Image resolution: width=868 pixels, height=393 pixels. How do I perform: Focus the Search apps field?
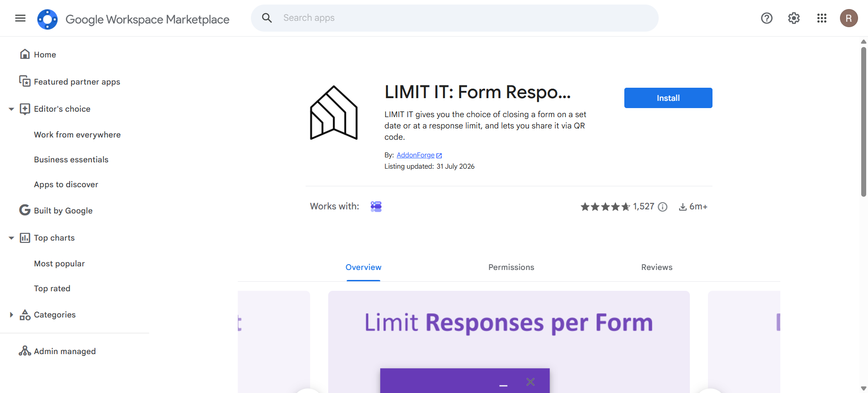tap(454, 18)
